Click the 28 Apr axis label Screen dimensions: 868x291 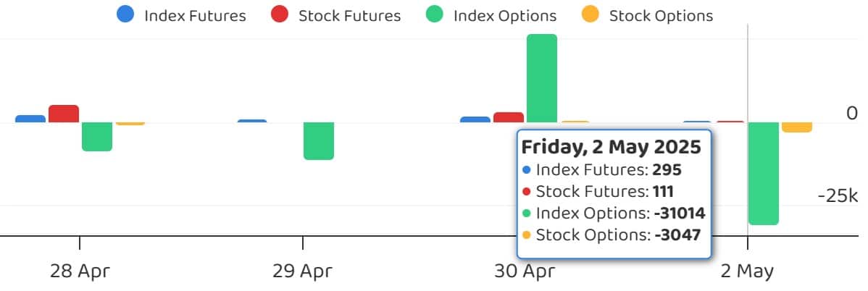point(80,271)
